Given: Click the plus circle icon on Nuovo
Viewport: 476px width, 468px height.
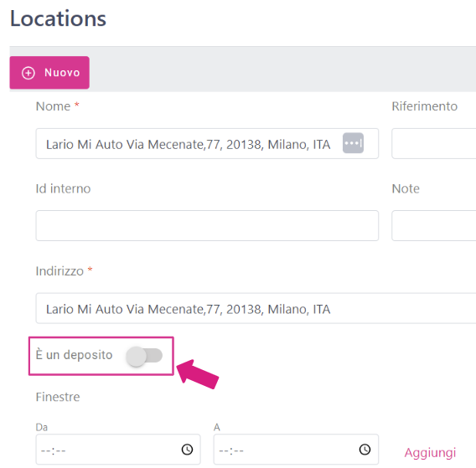Looking at the screenshot, I should tap(28, 73).
